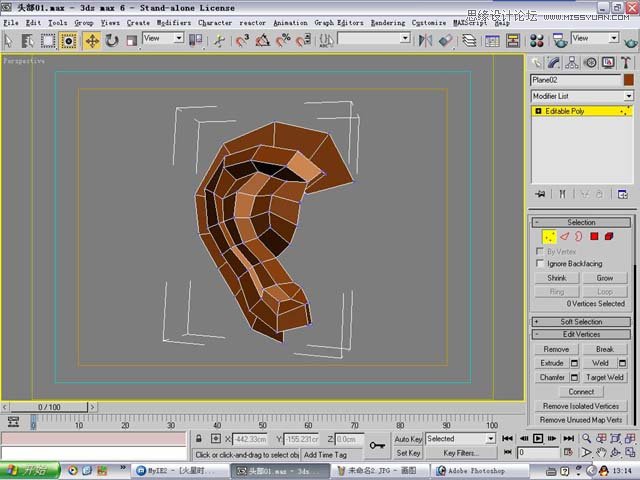Toggle Angle Snap icon
This screenshot has height=480, width=640.
(x=262, y=41)
